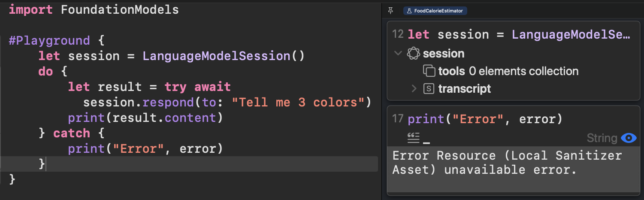The image size is (644, 200).
Task: Collapse the session disclosure chevron
Action: coord(398,54)
